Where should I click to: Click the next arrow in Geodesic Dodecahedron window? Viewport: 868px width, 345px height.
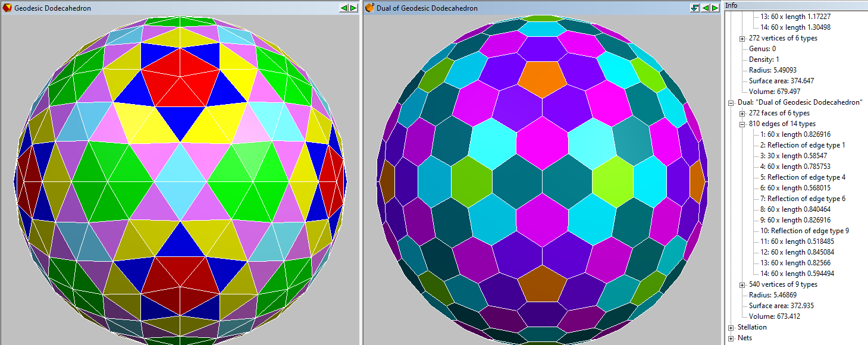[353, 8]
